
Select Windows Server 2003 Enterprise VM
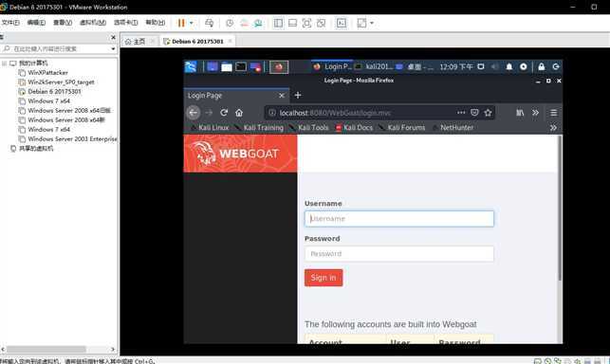click(72, 138)
